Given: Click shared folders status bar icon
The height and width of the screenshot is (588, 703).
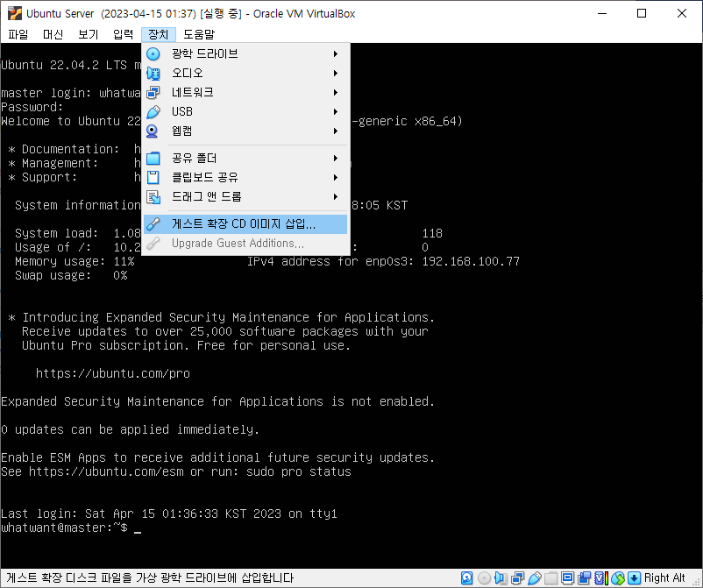Looking at the screenshot, I should coord(551,578).
